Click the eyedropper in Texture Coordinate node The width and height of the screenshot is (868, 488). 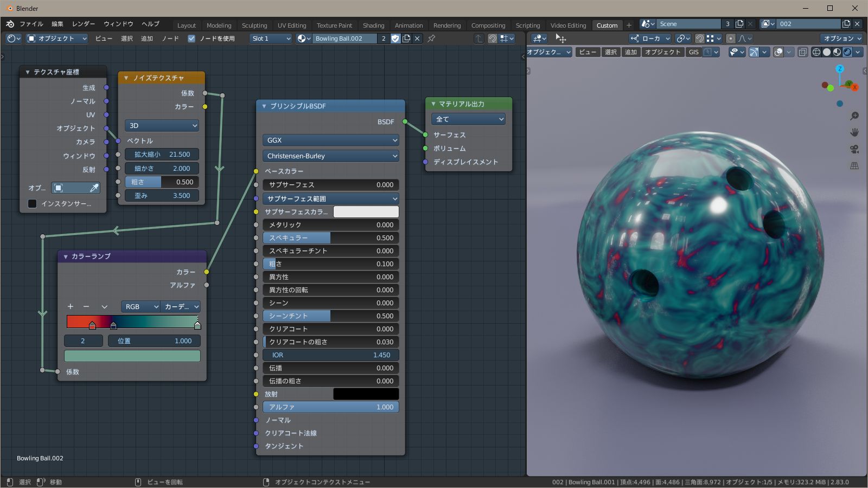pyautogui.click(x=94, y=188)
